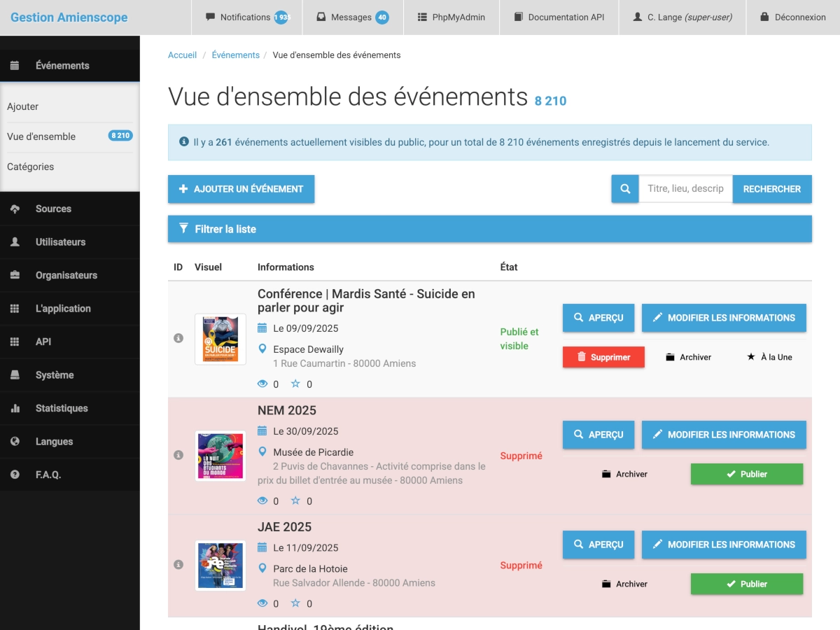Image resolution: width=840 pixels, height=630 pixels.
Task: Click Aperçu for JAE 2025
Action: (x=598, y=545)
